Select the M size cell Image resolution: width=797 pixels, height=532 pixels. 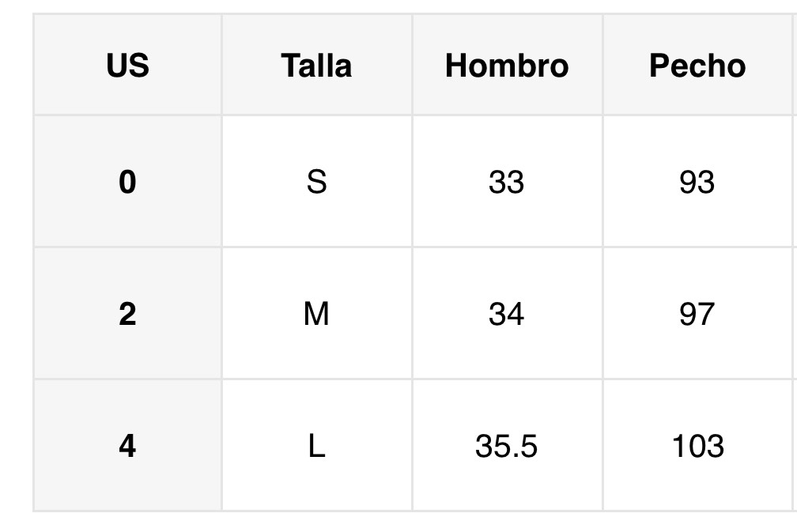click(316, 315)
